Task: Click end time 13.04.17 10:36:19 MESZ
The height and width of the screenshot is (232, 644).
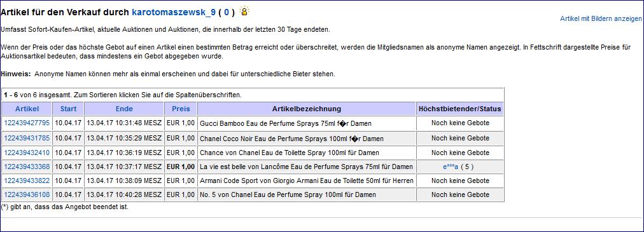Action: [124, 153]
